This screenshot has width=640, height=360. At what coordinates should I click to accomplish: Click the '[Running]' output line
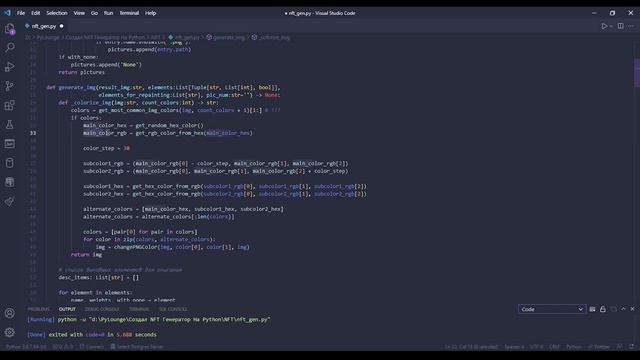[149, 320]
